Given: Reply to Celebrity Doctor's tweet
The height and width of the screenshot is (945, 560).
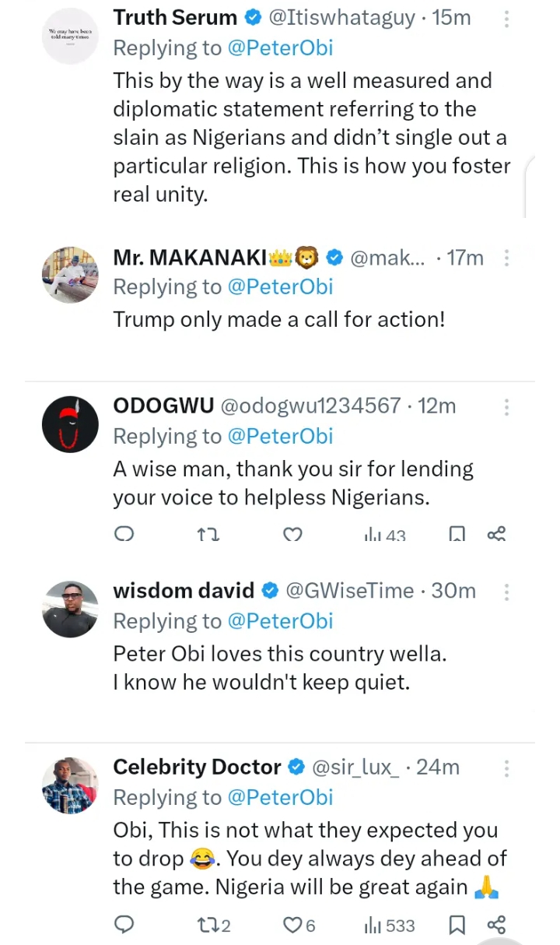Looking at the screenshot, I should [124, 925].
